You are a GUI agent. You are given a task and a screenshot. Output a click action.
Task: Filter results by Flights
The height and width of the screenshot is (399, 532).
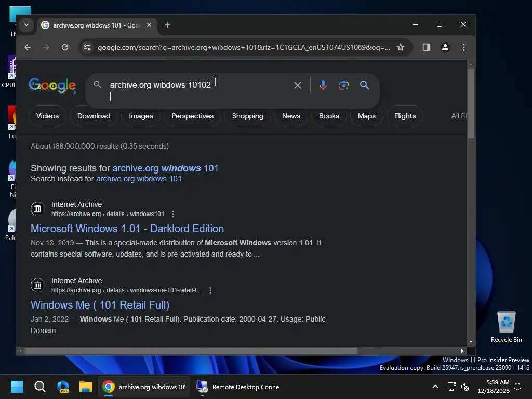click(x=405, y=116)
